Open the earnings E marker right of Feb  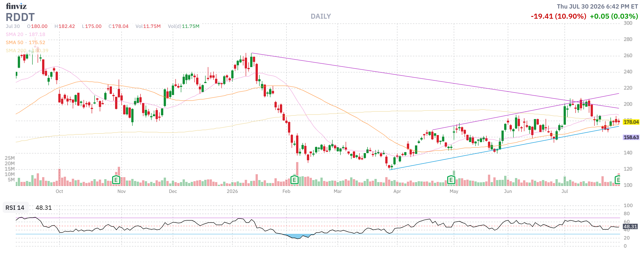pos(294,180)
